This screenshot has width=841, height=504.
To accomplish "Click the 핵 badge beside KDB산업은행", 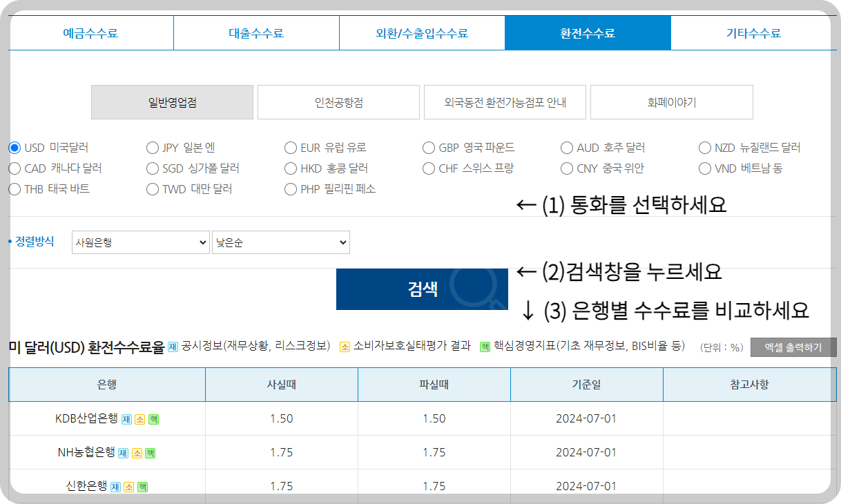I will pos(153,419).
